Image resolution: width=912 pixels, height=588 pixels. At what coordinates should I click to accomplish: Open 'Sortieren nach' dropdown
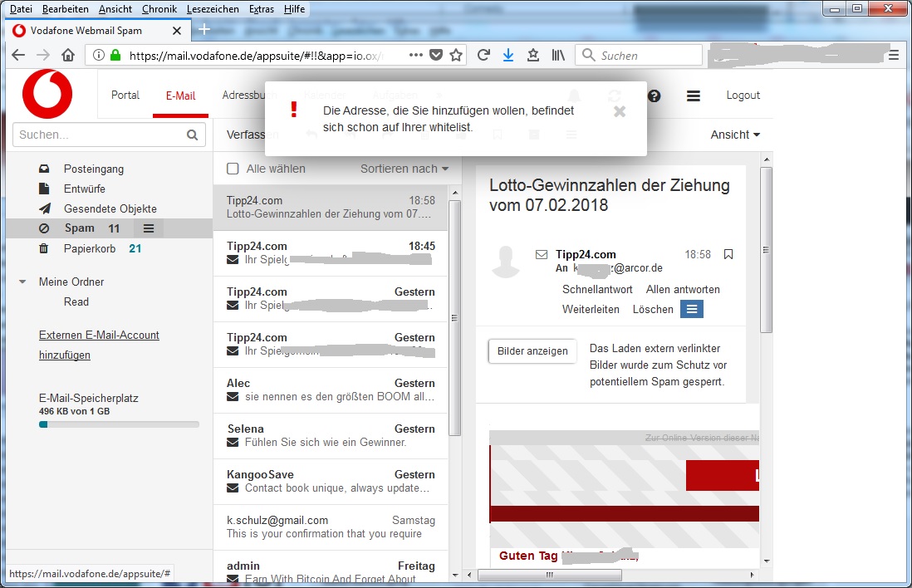405,169
